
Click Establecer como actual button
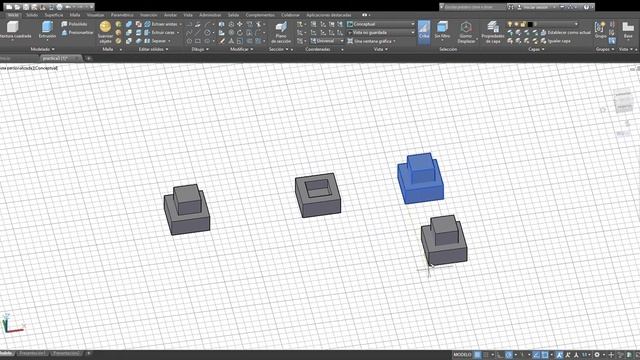[x=565, y=32]
